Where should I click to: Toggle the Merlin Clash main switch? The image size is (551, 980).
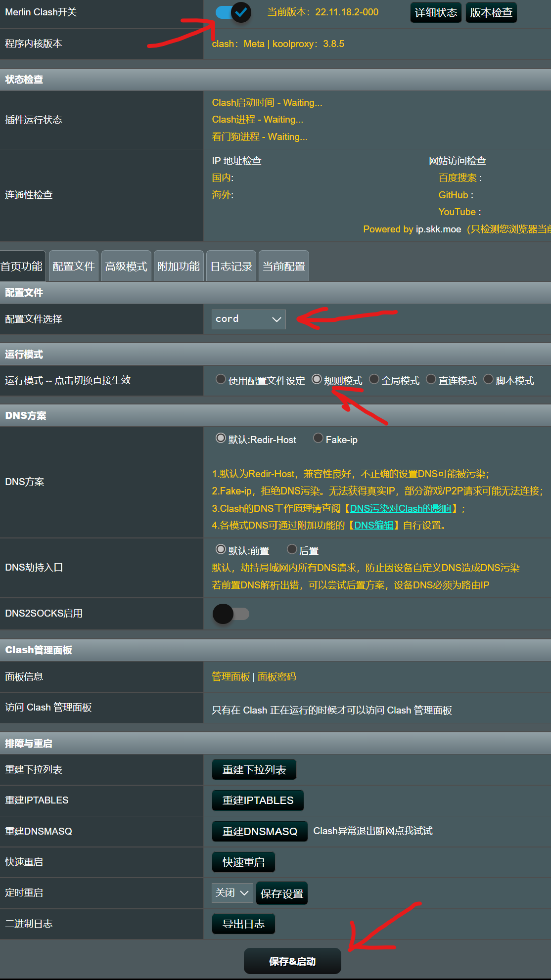233,12
